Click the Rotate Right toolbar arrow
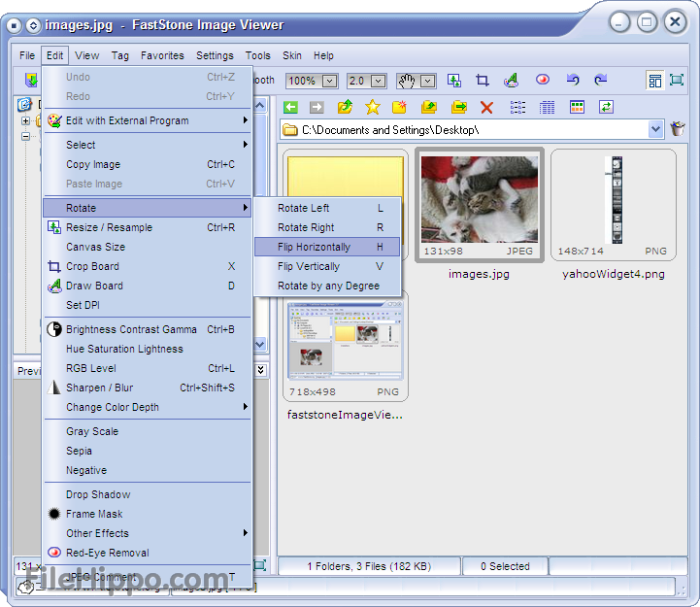This screenshot has width=700, height=607. coord(600,80)
